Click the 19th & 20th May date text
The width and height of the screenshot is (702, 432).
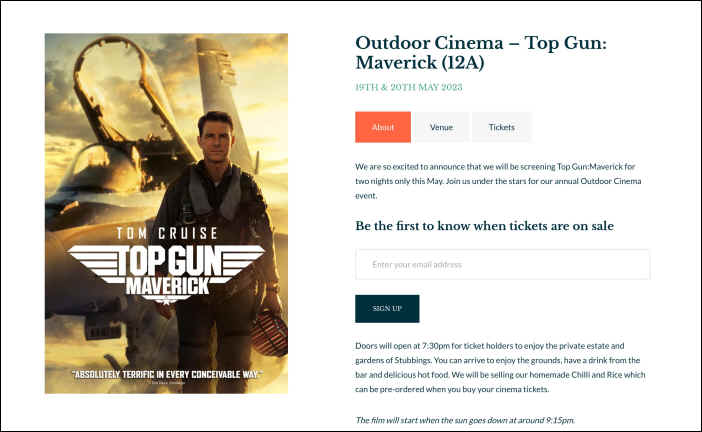tap(409, 87)
